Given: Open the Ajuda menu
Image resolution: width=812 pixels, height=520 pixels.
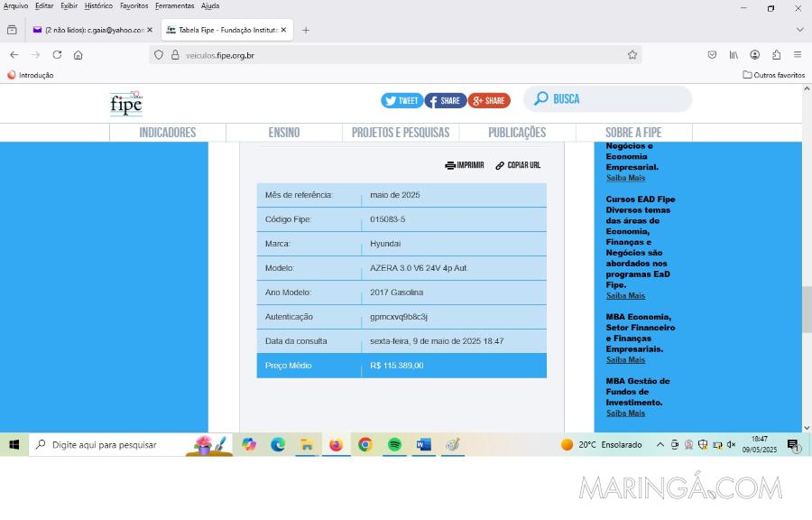Looking at the screenshot, I should 210,6.
